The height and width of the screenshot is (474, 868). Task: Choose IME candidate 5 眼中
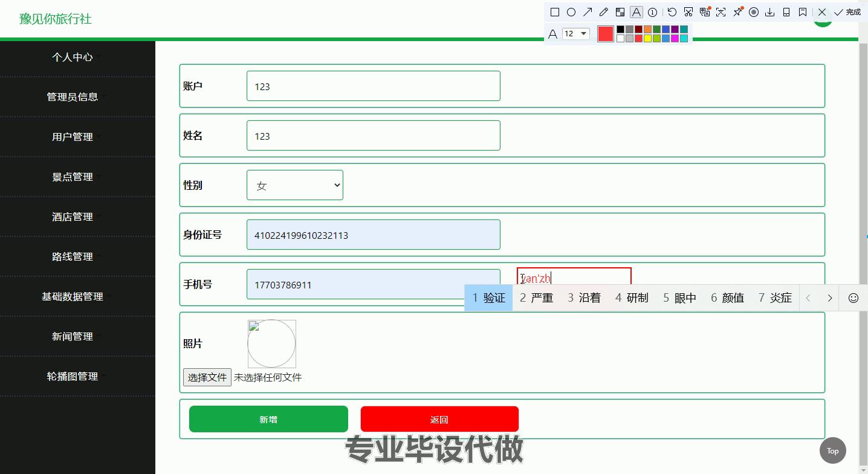pyautogui.click(x=679, y=297)
